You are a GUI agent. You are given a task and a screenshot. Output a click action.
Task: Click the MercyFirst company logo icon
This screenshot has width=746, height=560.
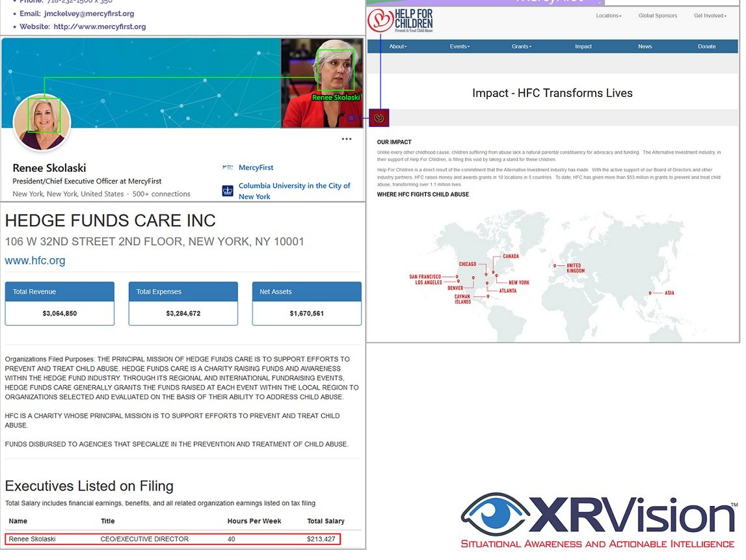click(228, 168)
